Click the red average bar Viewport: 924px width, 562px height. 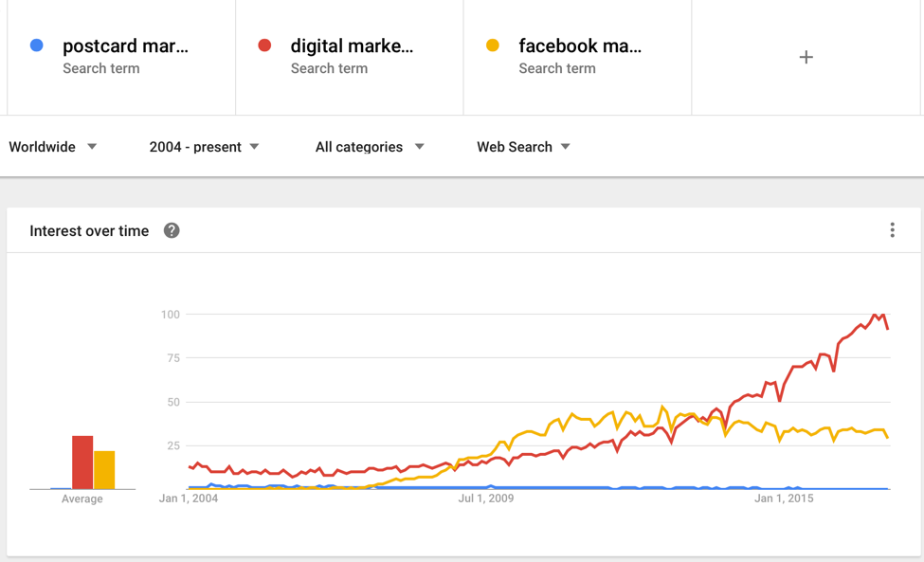[x=82, y=462]
